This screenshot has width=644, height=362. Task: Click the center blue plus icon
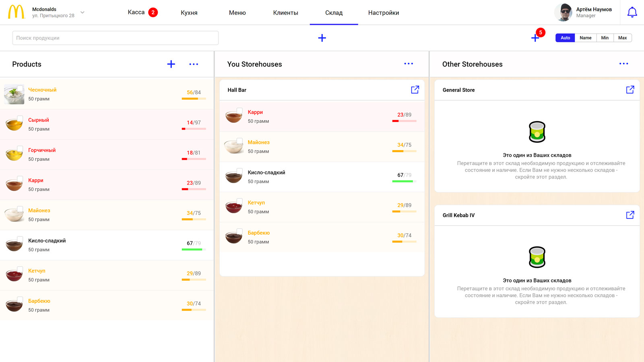click(322, 38)
